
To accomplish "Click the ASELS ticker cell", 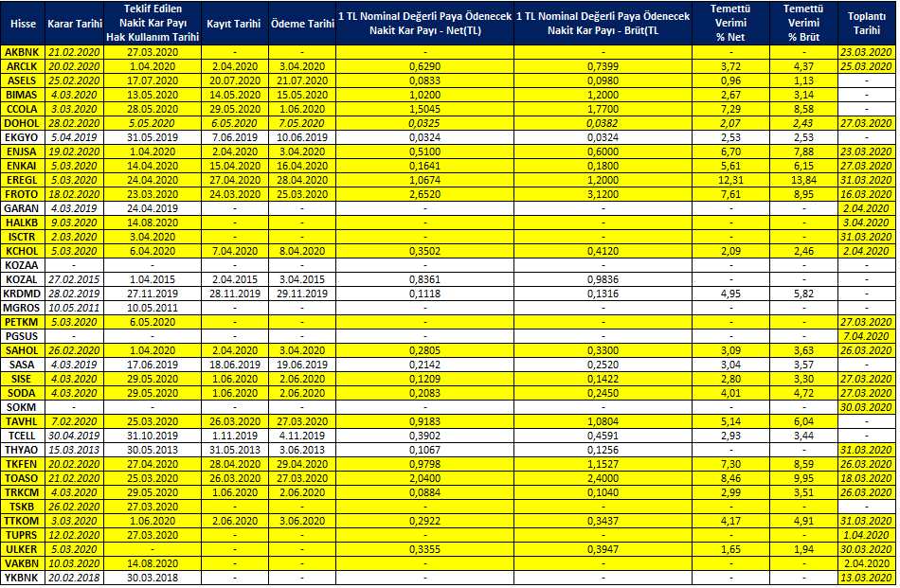I will [x=23, y=80].
